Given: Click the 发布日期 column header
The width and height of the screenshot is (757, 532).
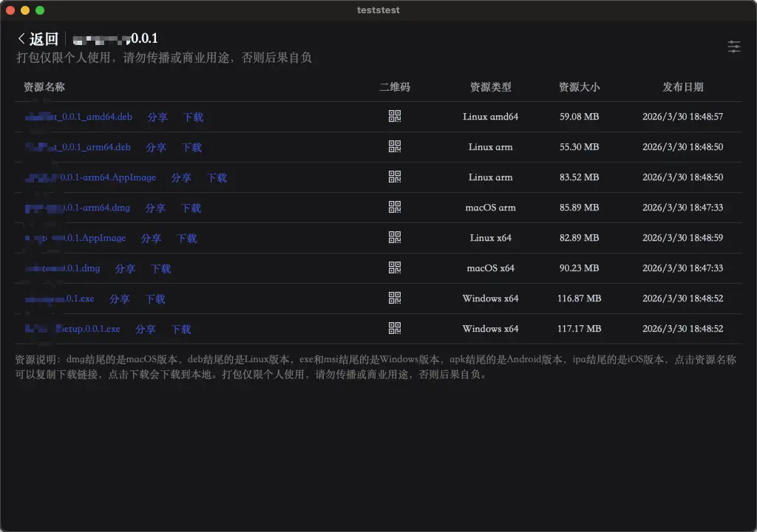Looking at the screenshot, I should [x=682, y=87].
